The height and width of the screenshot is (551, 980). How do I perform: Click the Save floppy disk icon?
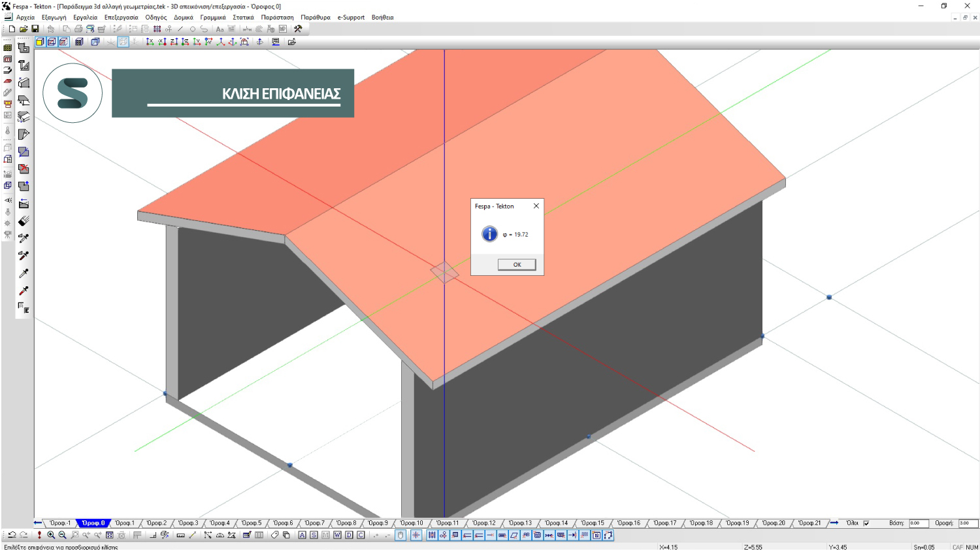point(35,29)
